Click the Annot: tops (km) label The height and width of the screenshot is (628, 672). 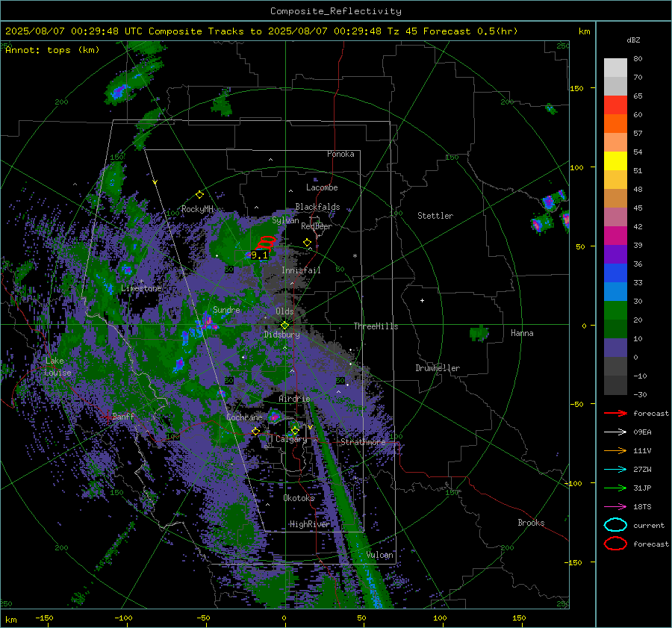52,50
